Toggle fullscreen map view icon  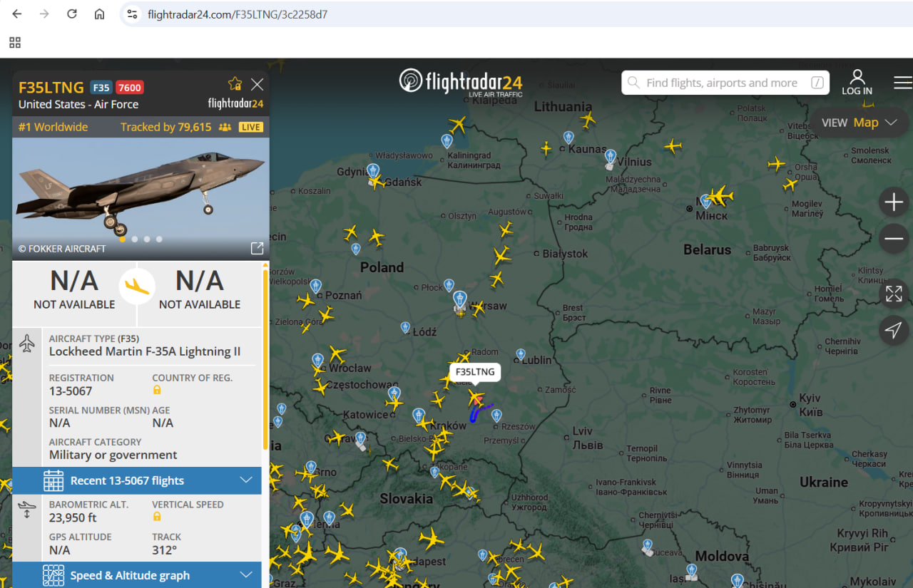[x=894, y=294]
